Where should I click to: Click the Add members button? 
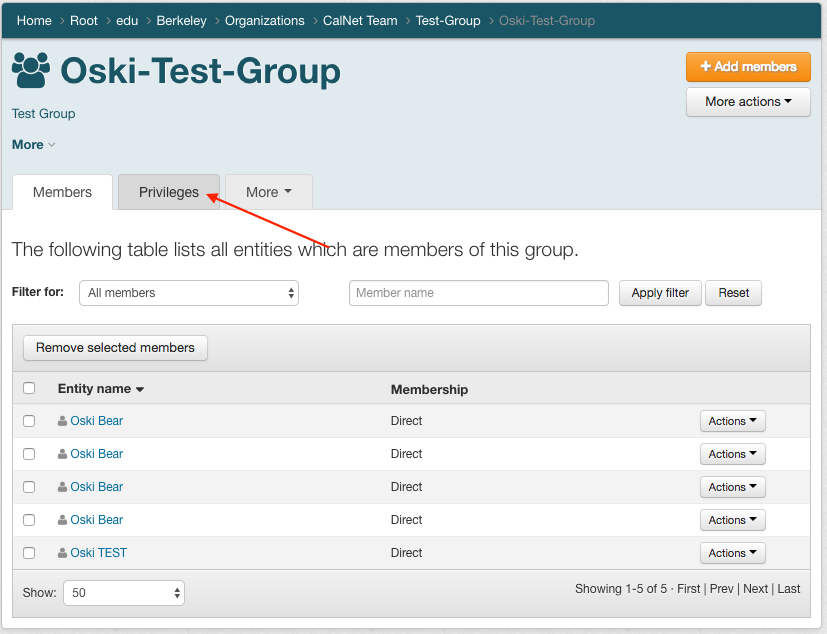point(748,66)
